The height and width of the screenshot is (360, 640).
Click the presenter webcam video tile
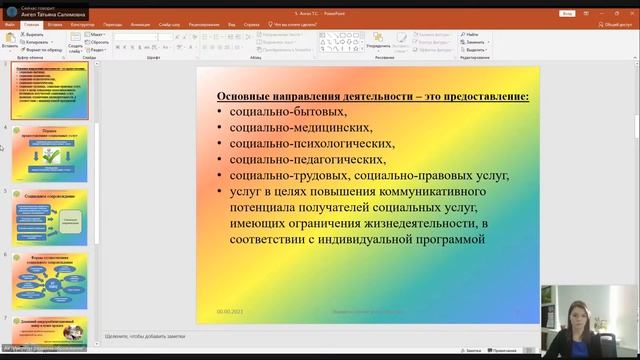[589, 322]
